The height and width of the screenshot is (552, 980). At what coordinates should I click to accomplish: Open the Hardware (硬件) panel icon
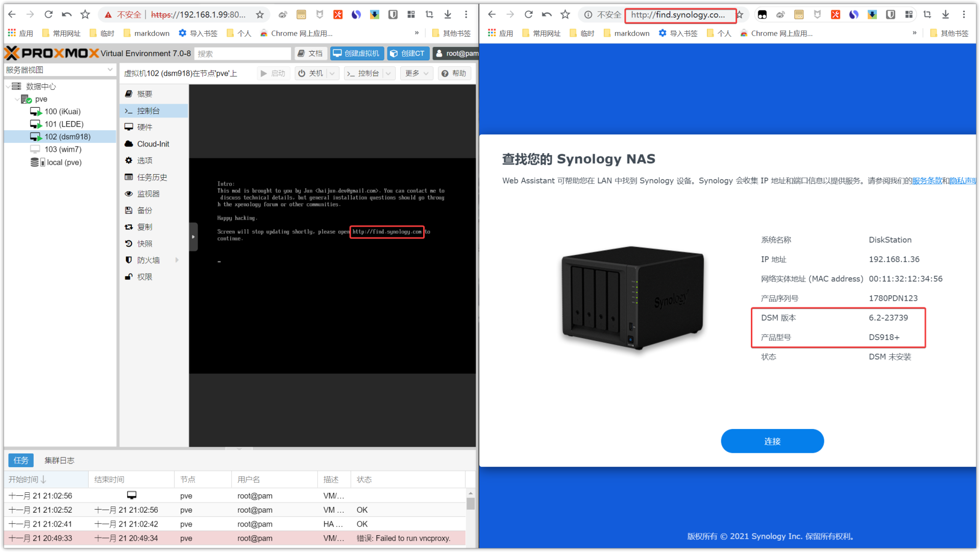129,127
